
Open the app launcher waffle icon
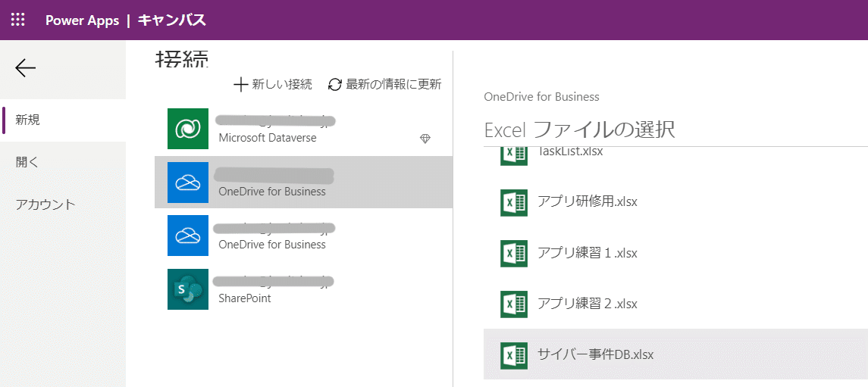click(x=18, y=20)
